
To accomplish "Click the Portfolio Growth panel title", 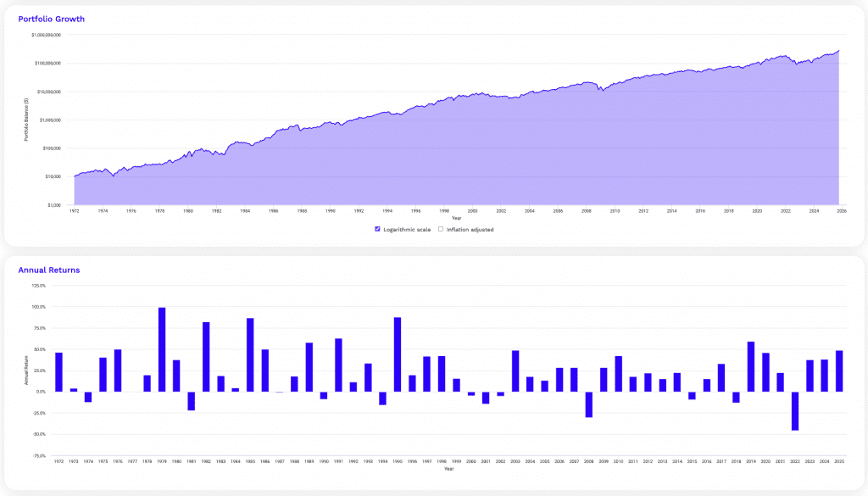I will click(x=51, y=19).
